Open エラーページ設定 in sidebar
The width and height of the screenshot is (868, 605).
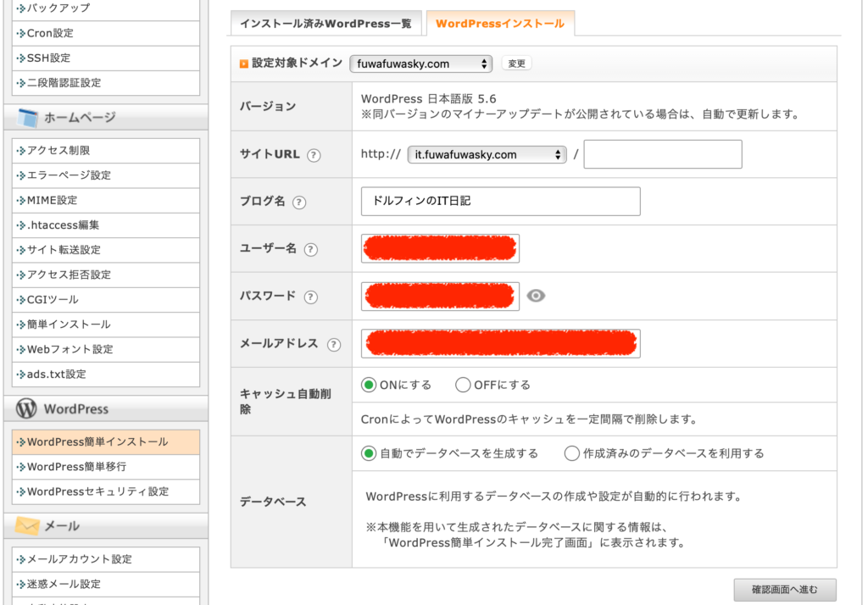(x=106, y=175)
